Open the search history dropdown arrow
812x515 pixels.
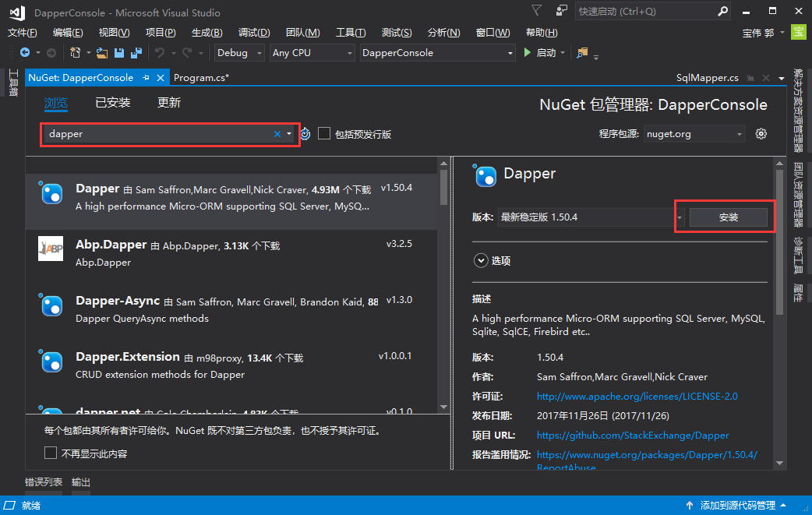[x=289, y=134]
